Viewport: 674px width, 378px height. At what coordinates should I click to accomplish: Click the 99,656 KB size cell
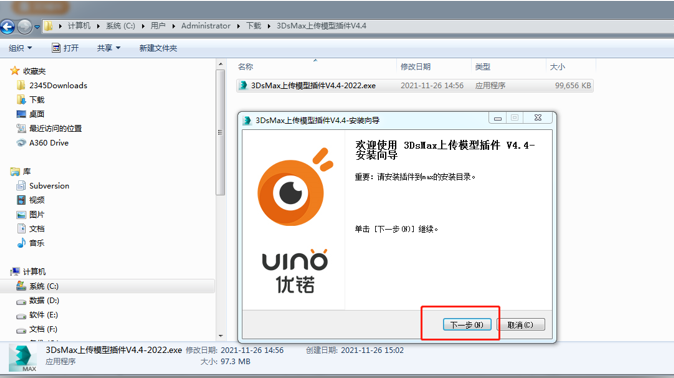[x=573, y=86]
